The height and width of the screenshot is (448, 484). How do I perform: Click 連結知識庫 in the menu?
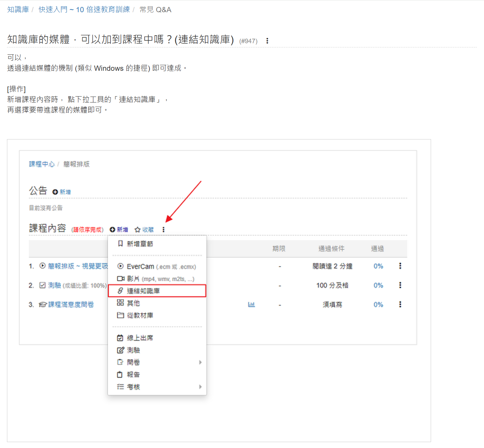(x=143, y=291)
